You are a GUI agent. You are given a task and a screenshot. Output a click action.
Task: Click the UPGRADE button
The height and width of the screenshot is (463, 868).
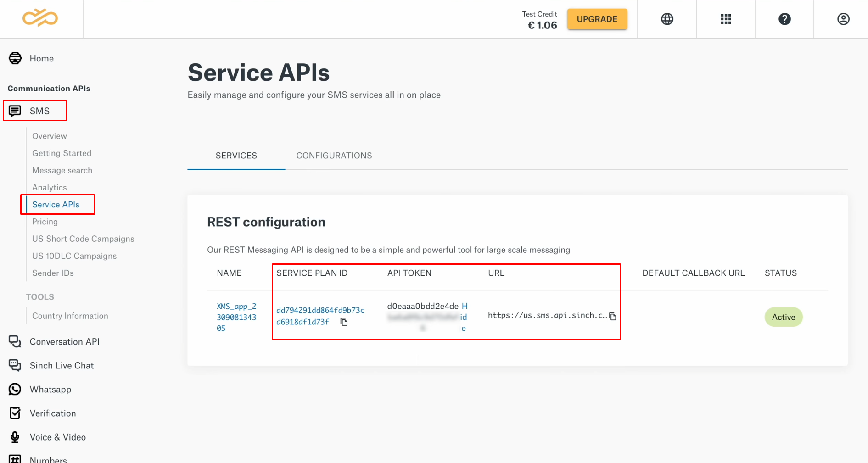coord(597,19)
